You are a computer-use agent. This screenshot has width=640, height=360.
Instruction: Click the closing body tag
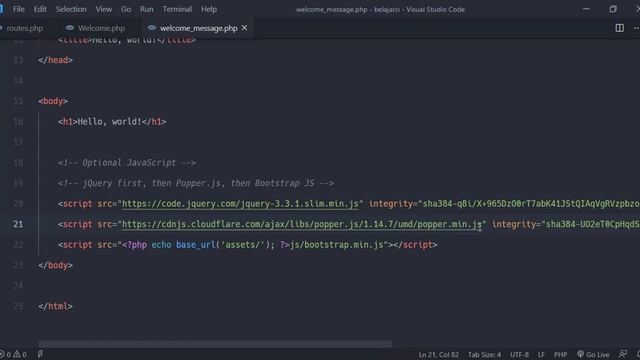55,265
